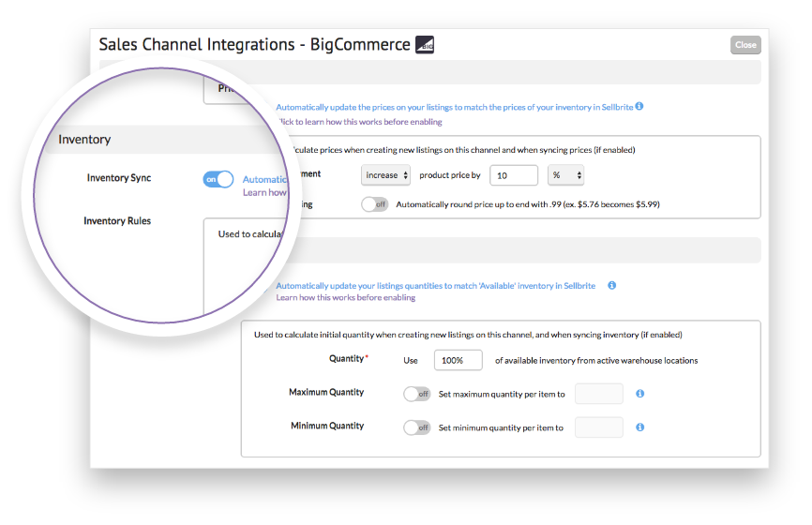812x525 pixels.
Task: Click the 'product price by' text
Action: click(x=450, y=175)
